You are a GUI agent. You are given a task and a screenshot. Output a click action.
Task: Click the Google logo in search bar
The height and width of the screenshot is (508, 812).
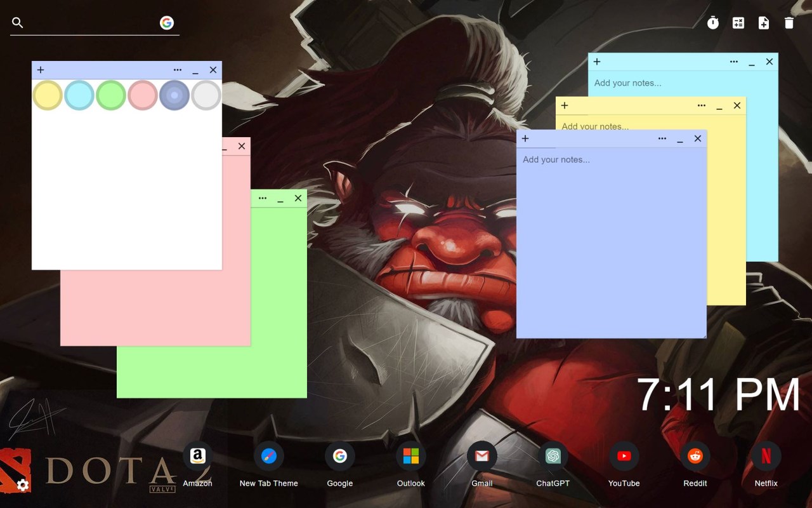167,23
